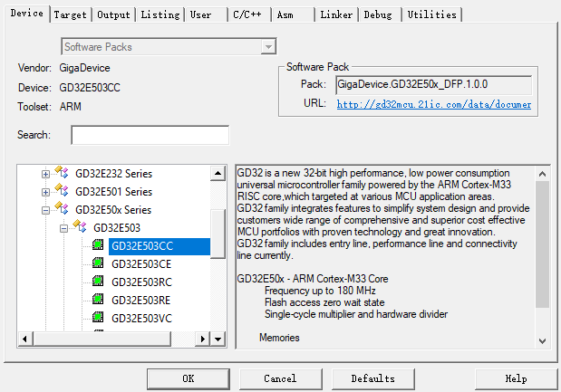Open the Software Packs dropdown
Viewport: 561px width, 392px height.
268,47
